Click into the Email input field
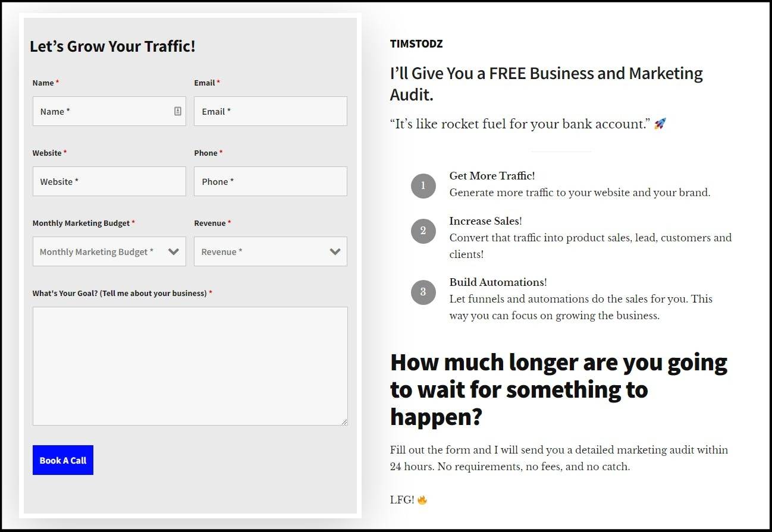The width and height of the screenshot is (772, 532). (x=270, y=111)
